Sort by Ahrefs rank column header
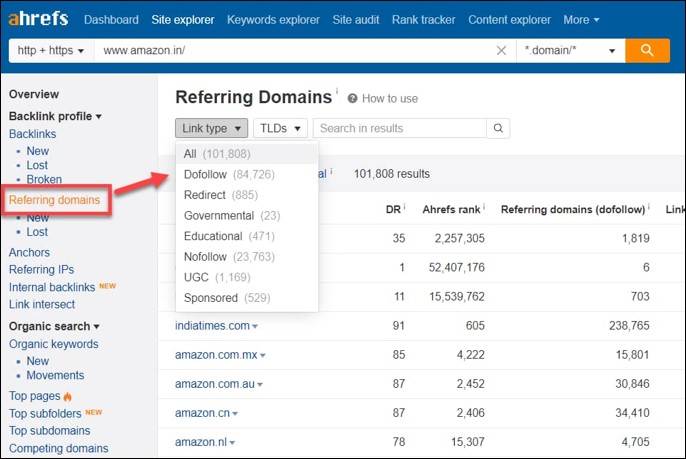686x459 pixels. click(451, 210)
